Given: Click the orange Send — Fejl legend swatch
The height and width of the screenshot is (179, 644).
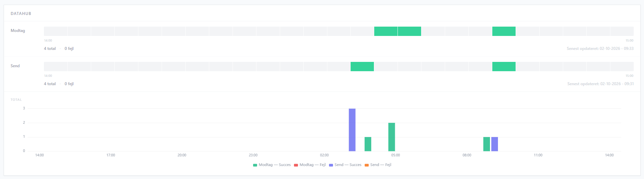Looking at the screenshot, I should pos(367,165).
